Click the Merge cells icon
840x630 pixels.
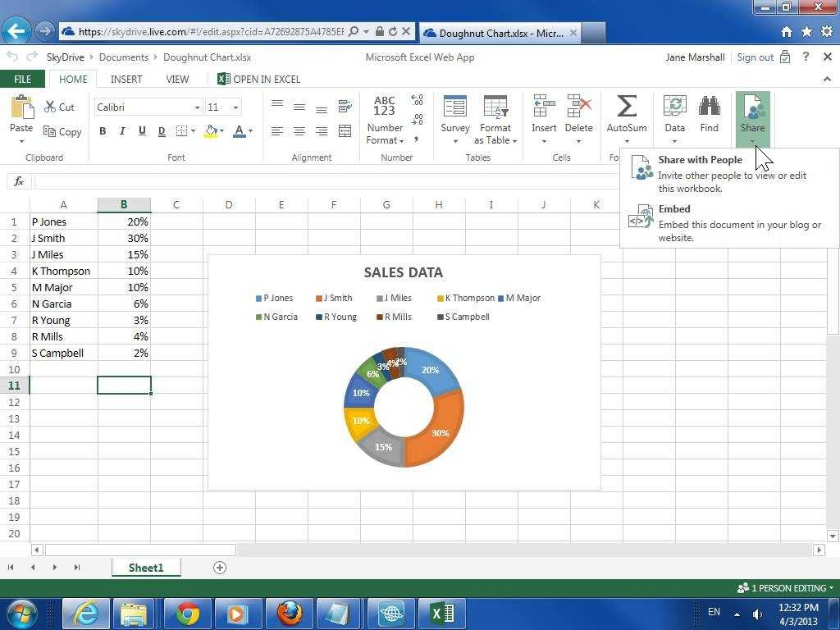[x=345, y=131]
